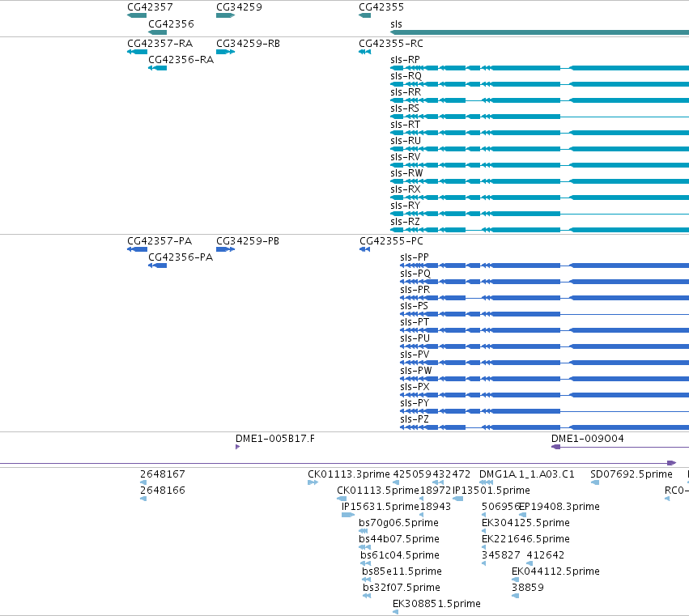
Task: Select the sls-PT protein label
Action: tap(415, 322)
